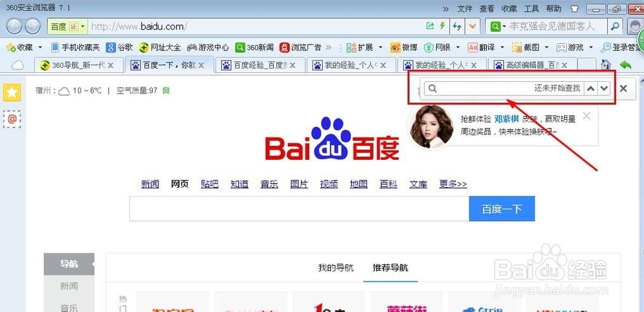Go back with the browser back arrow

14,26
